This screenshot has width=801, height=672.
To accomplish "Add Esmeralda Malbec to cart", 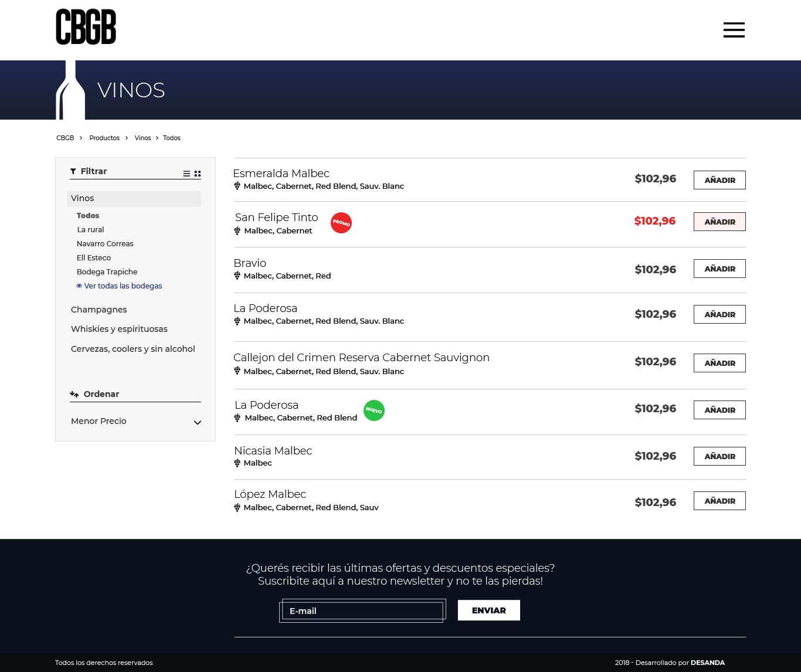I will pyautogui.click(x=719, y=180).
